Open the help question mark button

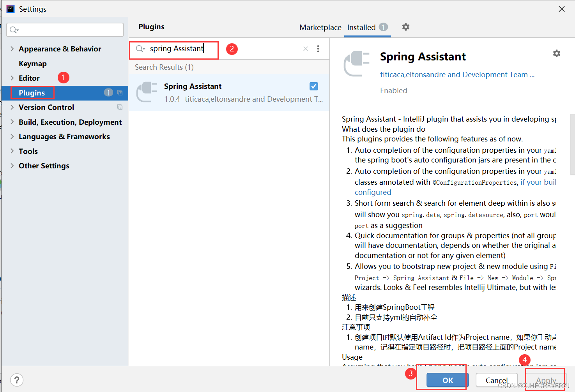click(x=17, y=380)
